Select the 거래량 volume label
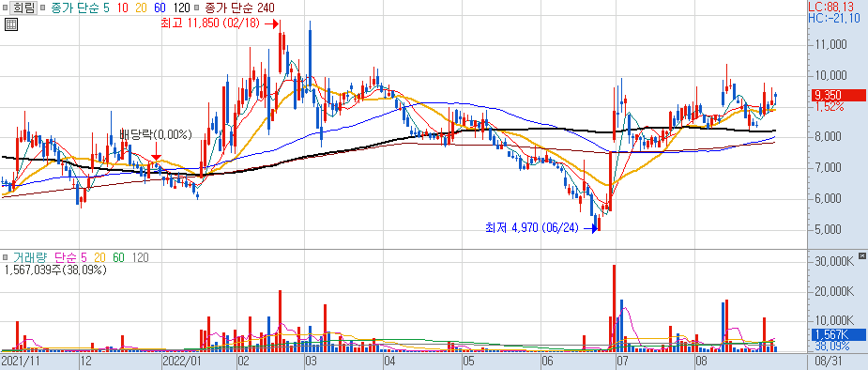Viewport: 868px width, 370px height. pyautogui.click(x=30, y=257)
